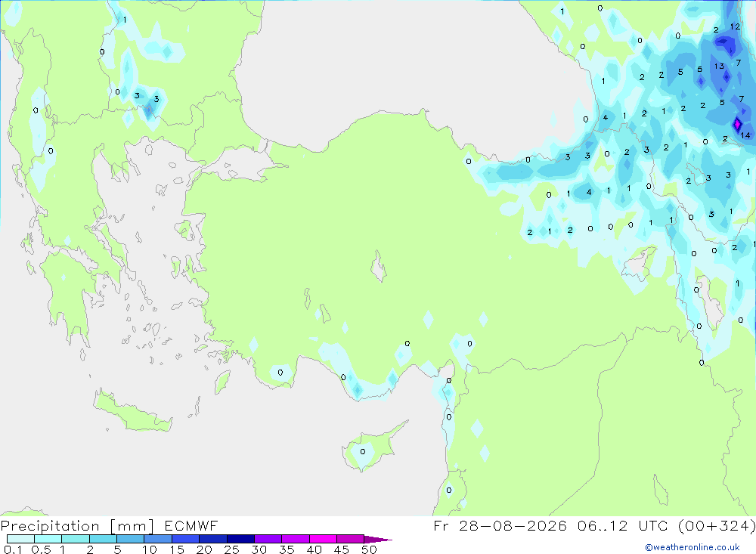
Task: Click the magenta peak cell beside '14'
Action: [x=737, y=125]
